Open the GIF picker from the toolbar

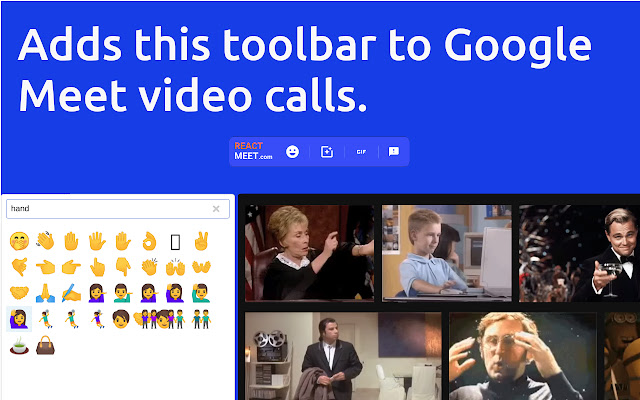[361, 152]
